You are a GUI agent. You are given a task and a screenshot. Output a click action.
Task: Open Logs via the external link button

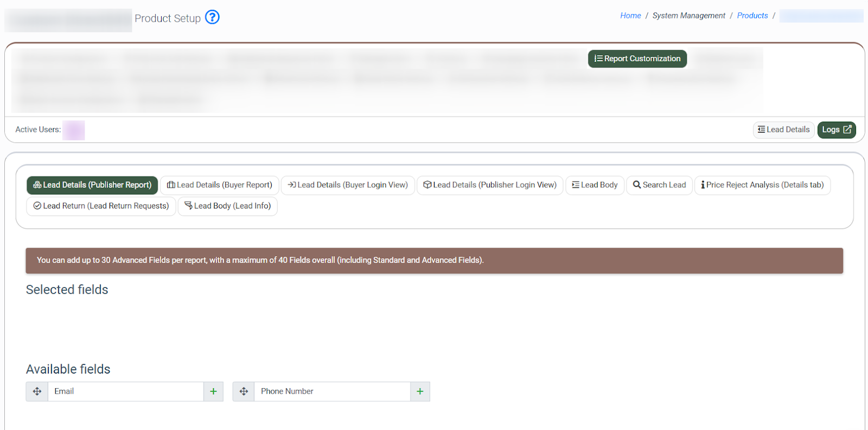[x=836, y=130]
